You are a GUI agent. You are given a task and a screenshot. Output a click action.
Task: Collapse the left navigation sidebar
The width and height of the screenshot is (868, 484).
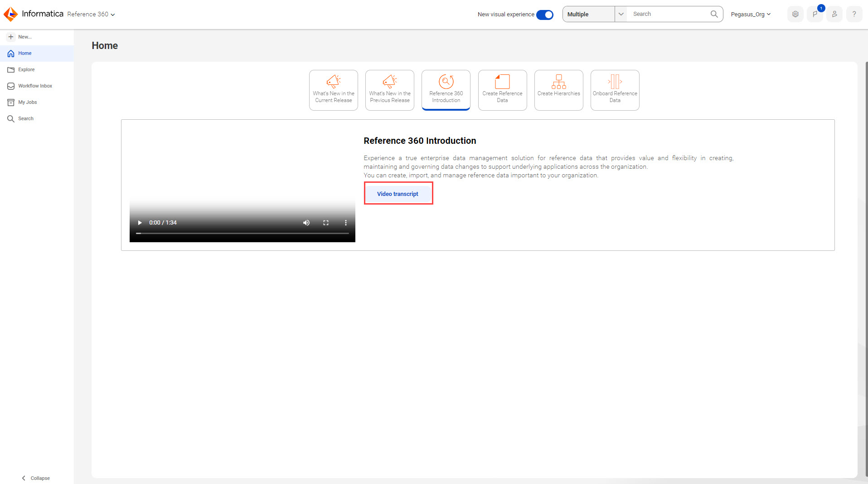36,478
